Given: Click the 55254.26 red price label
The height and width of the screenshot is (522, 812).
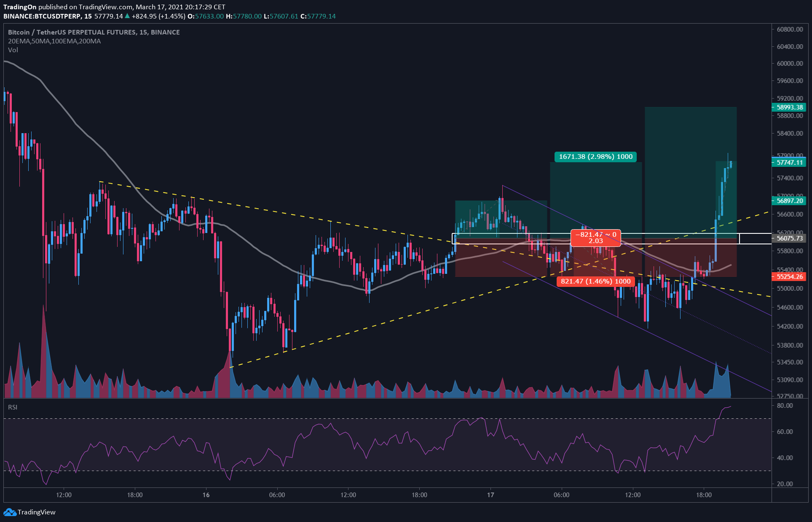Looking at the screenshot, I should pyautogui.click(x=789, y=277).
